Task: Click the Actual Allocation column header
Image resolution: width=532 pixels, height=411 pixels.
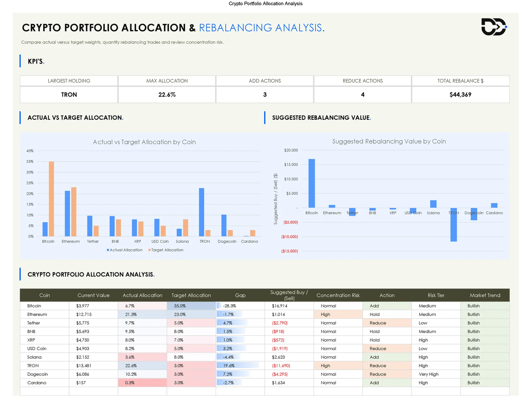Action: tap(142, 295)
